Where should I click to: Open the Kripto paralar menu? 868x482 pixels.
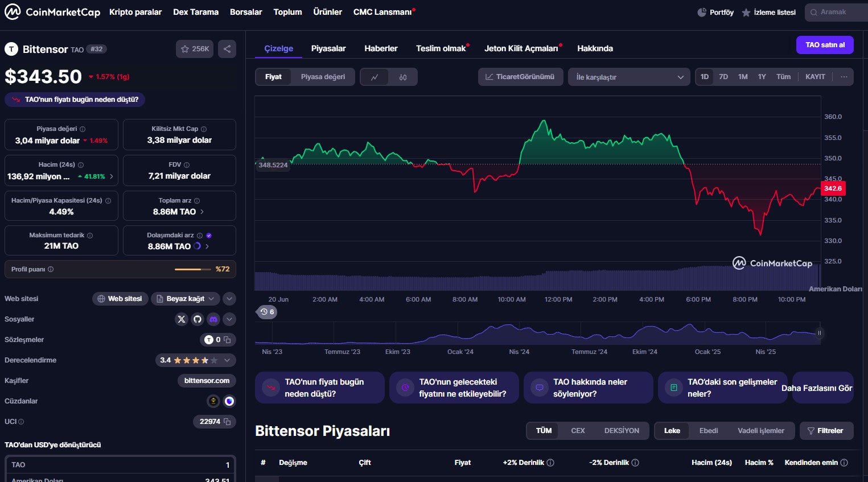(x=135, y=12)
